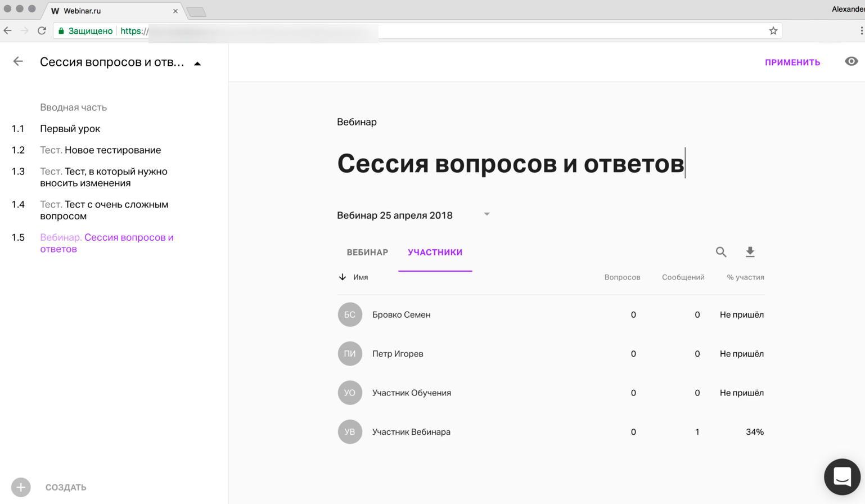Click the back arrow in the course sidebar
Viewport: 865px width, 504px height.
click(x=18, y=61)
